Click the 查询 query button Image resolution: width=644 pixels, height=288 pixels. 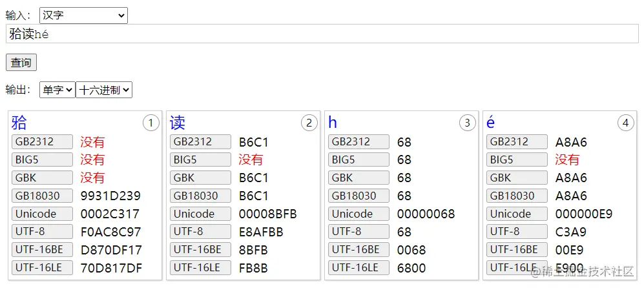point(21,63)
